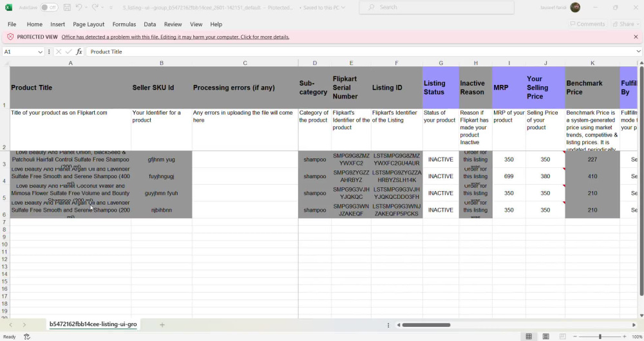Select column G header
The height and width of the screenshot is (341, 644).
coord(440,63)
